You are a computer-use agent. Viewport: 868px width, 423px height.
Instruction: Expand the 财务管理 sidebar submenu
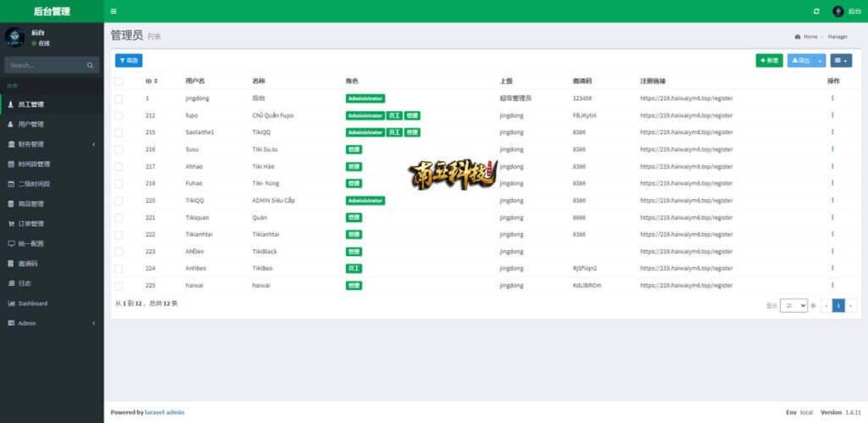(51, 144)
